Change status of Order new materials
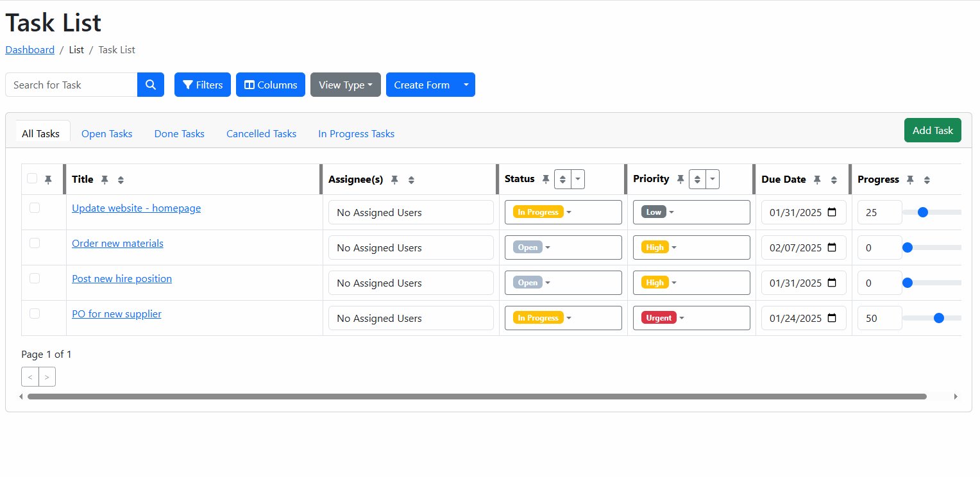Screen dimensions: 980x477 pos(563,247)
